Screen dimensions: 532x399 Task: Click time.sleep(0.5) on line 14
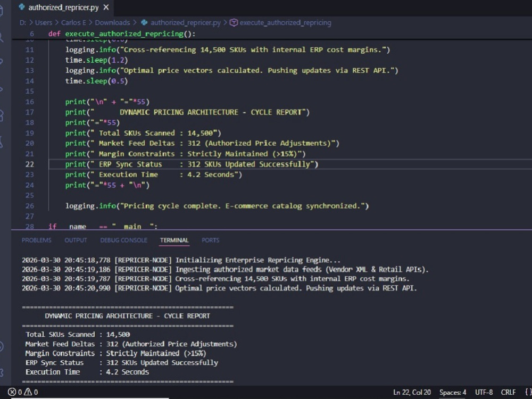pyautogui.click(x=97, y=81)
